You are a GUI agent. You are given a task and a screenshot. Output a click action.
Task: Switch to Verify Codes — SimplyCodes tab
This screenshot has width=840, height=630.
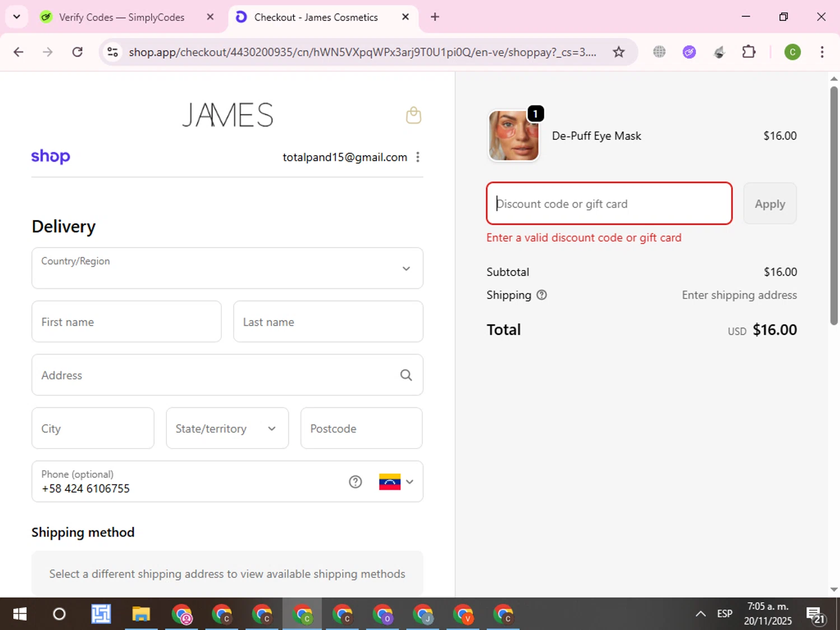click(x=121, y=17)
